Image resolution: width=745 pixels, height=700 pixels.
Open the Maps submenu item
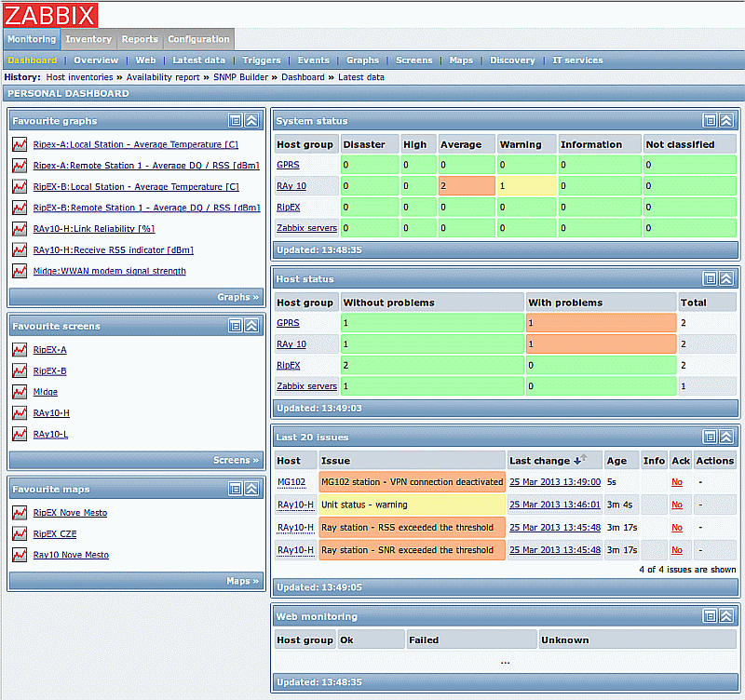click(461, 61)
